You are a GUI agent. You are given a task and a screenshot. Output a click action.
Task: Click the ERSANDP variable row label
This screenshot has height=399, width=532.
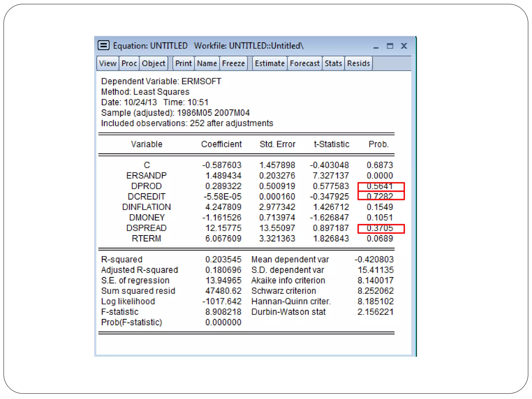coord(146,176)
